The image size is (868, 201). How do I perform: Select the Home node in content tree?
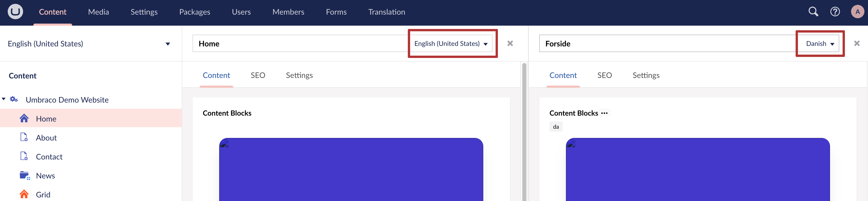(91, 118)
